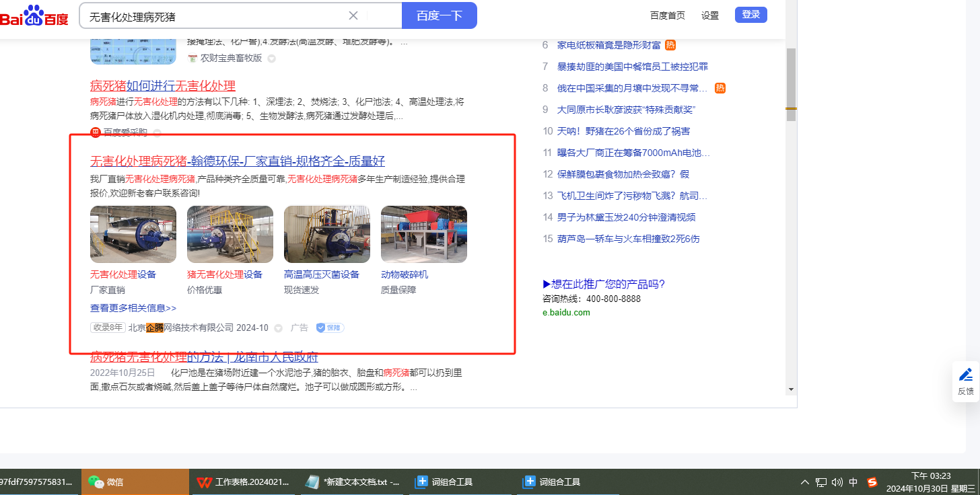The image size is (980, 495).
Task: Click the Baidu logo
Action: (x=34, y=15)
